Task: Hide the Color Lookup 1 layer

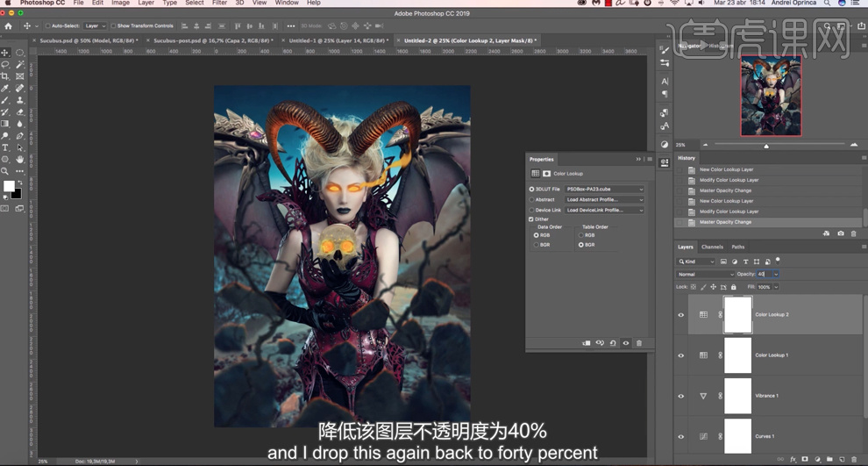Action: (x=681, y=355)
